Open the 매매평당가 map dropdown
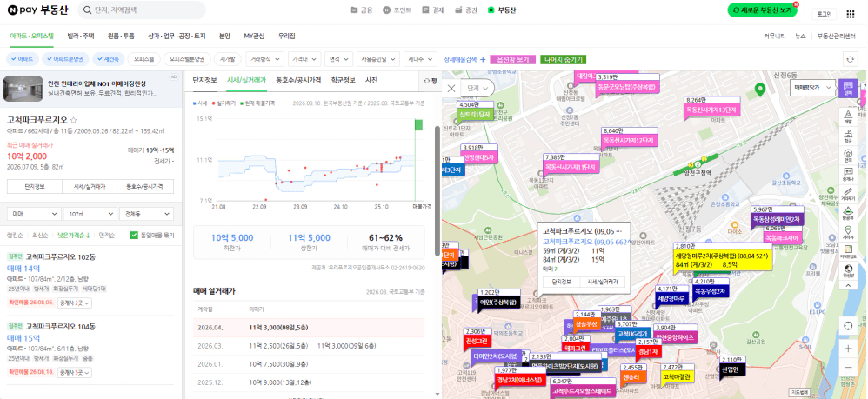Image resolution: width=868 pixels, height=399 pixels. [812, 88]
